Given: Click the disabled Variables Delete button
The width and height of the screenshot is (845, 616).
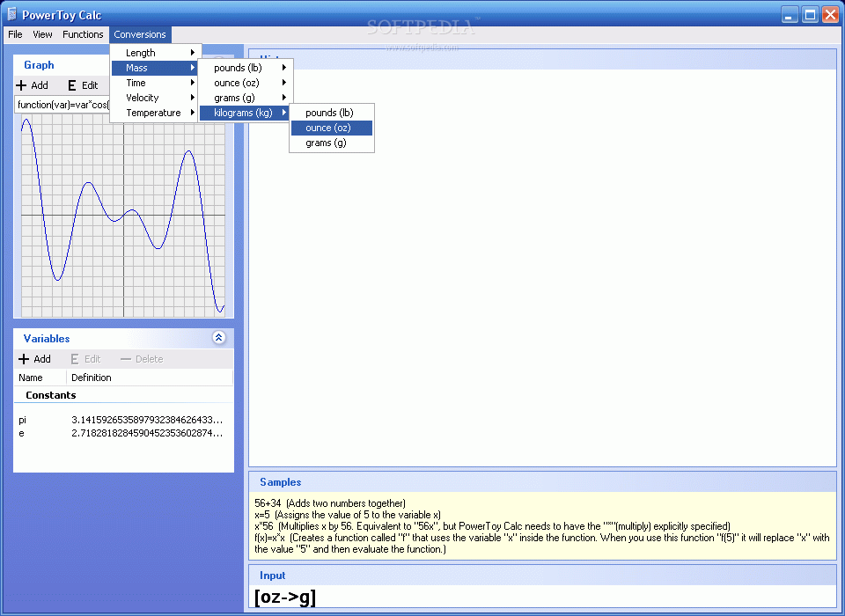Looking at the screenshot, I should [142, 359].
